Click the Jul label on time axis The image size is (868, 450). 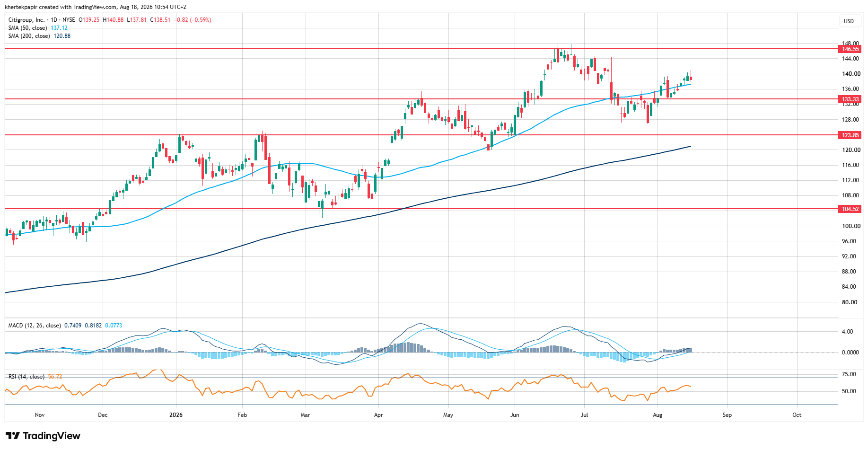(585, 415)
